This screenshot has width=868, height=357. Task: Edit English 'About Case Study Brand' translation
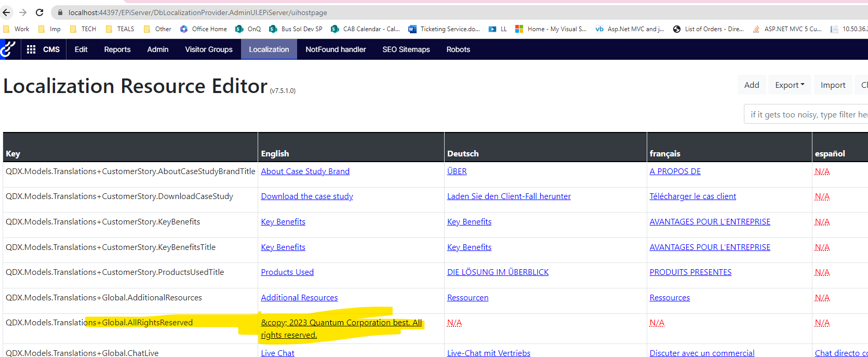point(305,171)
